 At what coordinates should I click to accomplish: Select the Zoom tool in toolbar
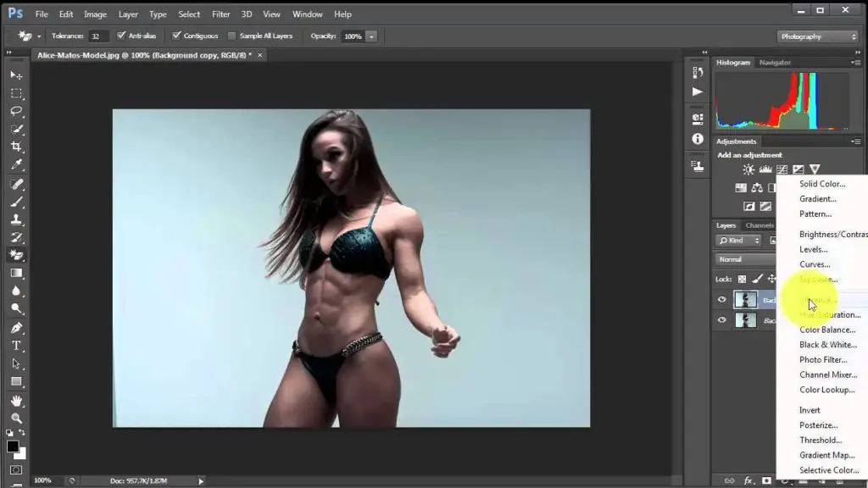16,419
